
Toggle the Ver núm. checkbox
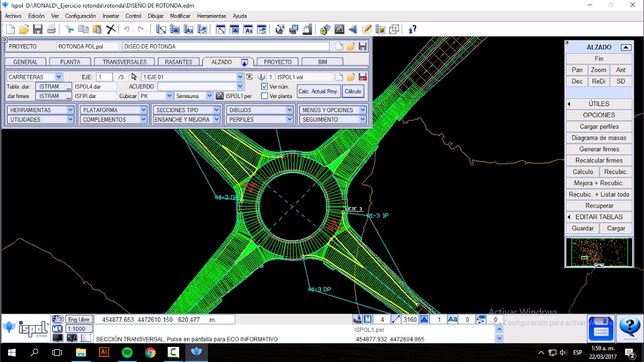[265, 86]
